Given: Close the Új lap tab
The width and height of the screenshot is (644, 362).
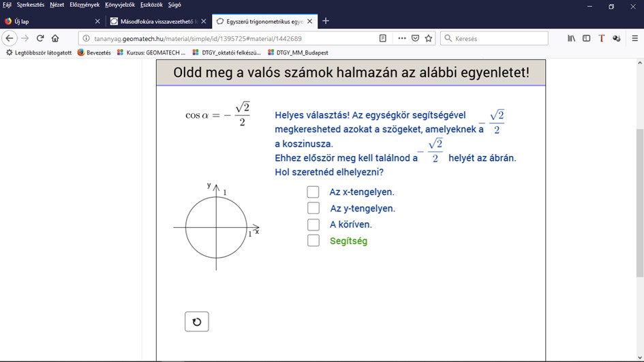Looking at the screenshot, I should pyautogui.click(x=97, y=21).
